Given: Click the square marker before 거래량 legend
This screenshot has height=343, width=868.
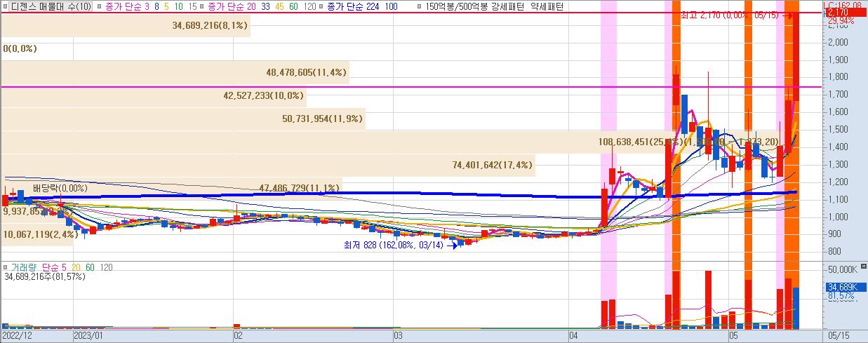Looking at the screenshot, I should [x=5, y=267].
